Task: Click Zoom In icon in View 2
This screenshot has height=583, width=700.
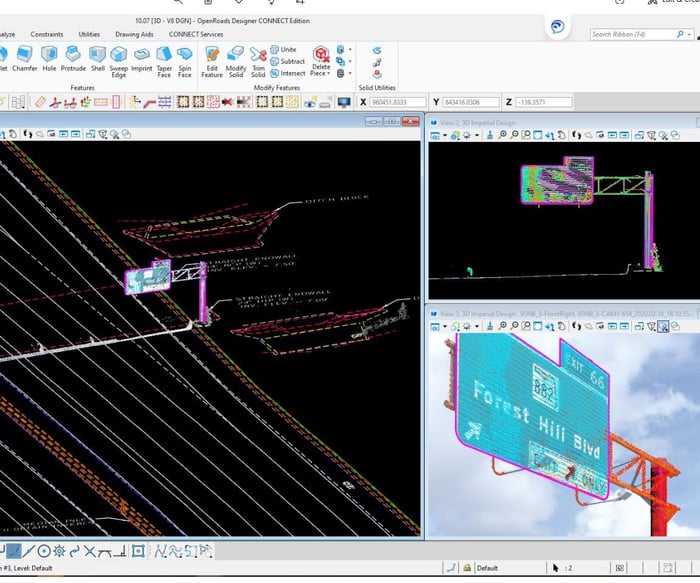Action: tap(502, 135)
